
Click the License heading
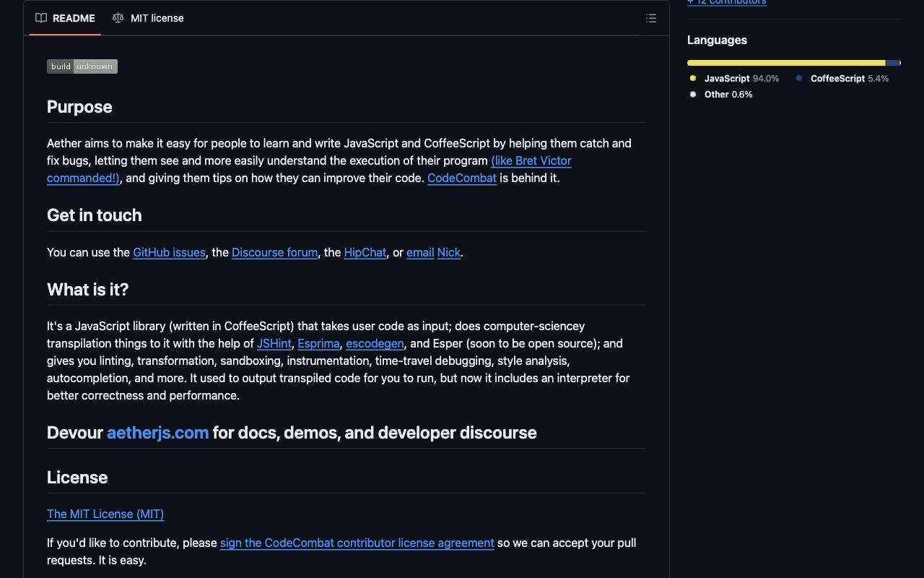pos(77,478)
